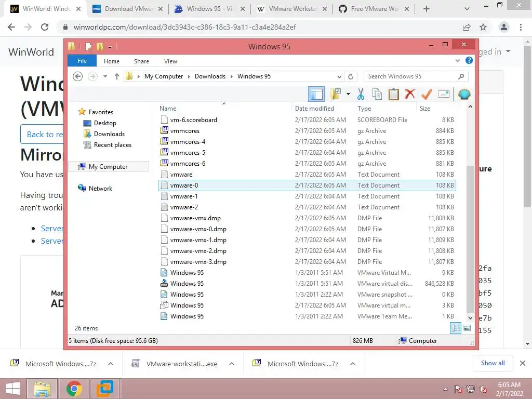Expand address bar history dropdown
This screenshot has width=532, height=399.
pyautogui.click(x=339, y=76)
